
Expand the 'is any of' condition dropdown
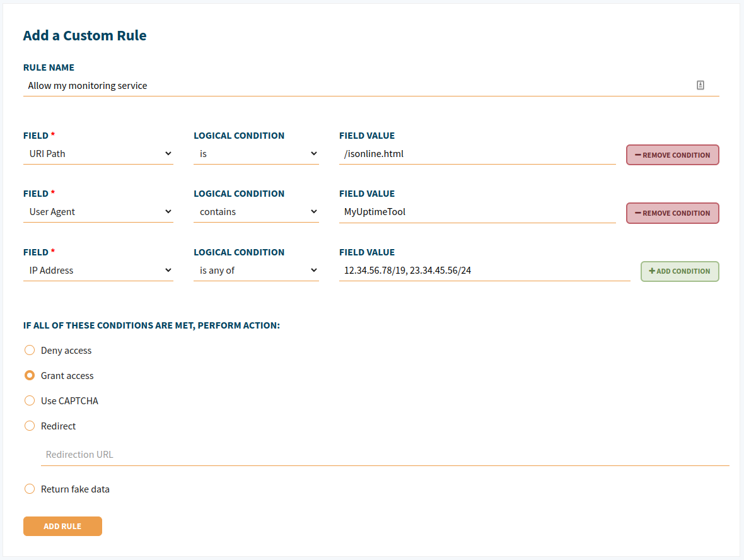(256, 271)
